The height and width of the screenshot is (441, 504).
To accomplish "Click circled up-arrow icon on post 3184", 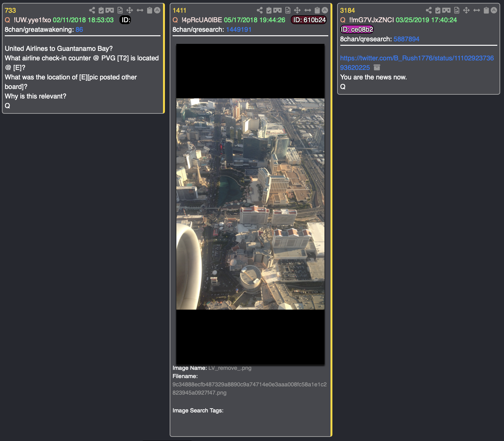I will 494,10.
